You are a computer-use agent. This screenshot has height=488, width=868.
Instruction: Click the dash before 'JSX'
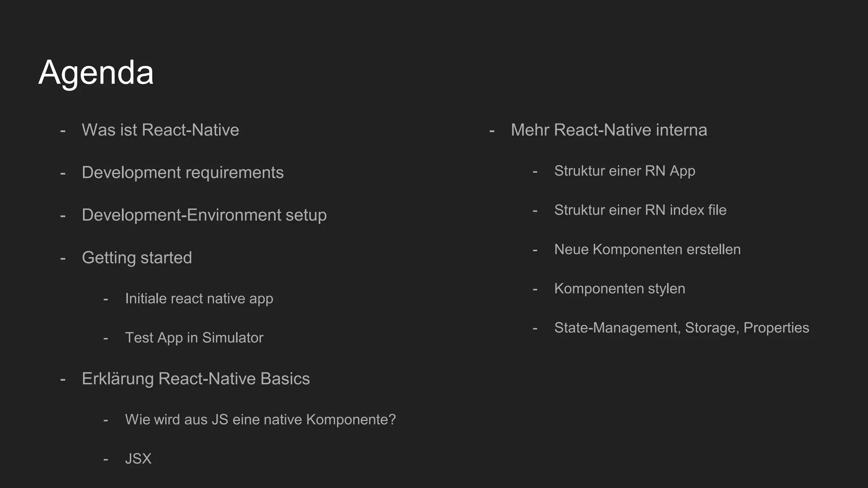click(x=106, y=459)
